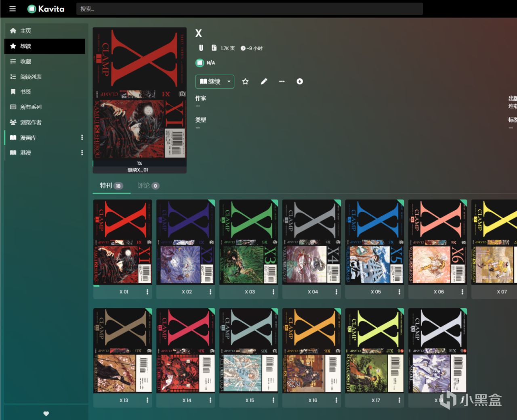This screenshot has height=420, width=517.
Task: Open the X 04 volume cover
Action: 312,242
